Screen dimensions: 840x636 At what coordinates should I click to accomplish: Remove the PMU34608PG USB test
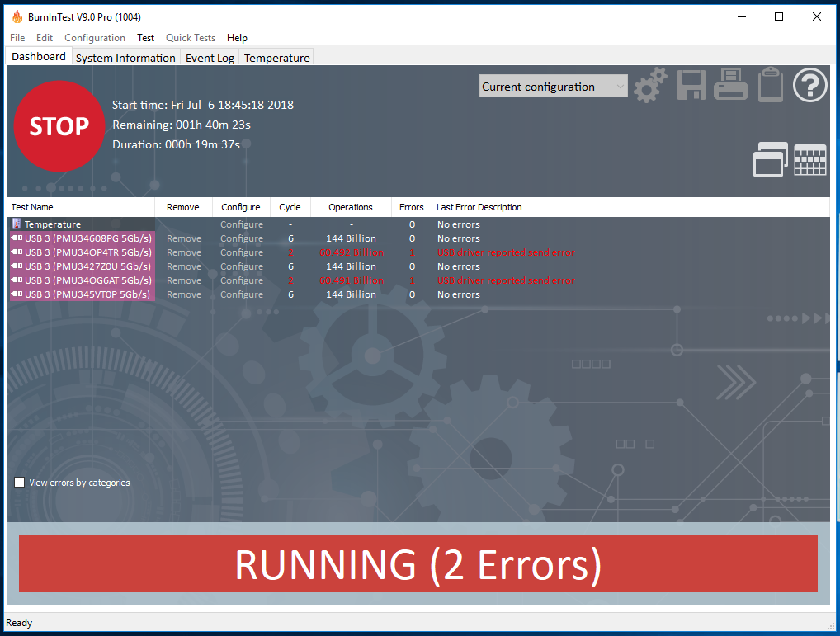coord(184,238)
